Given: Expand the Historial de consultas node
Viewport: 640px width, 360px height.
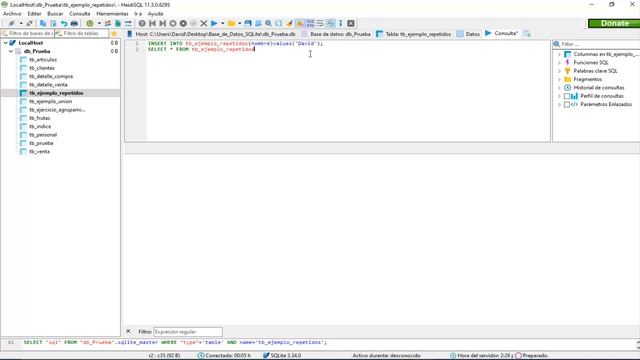Looking at the screenshot, I should [x=559, y=88].
